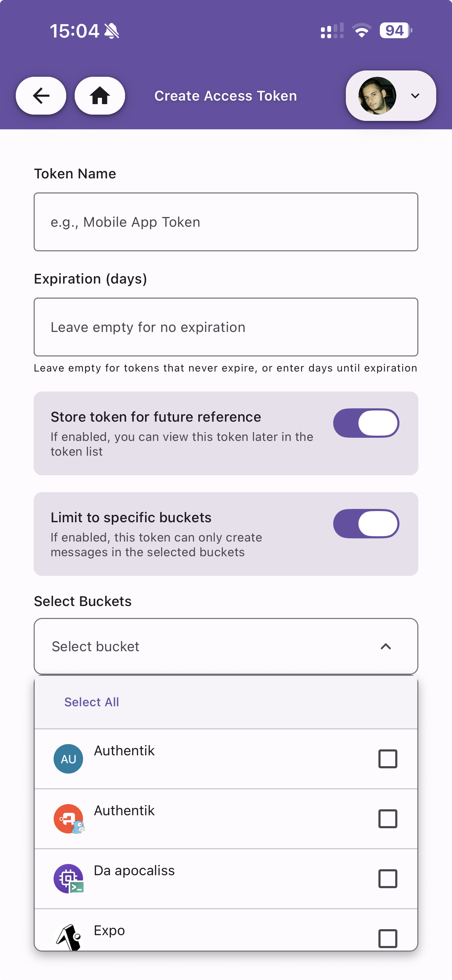This screenshot has width=452, height=980.
Task: Turn off Limit to specific buckets
Action: tap(366, 524)
